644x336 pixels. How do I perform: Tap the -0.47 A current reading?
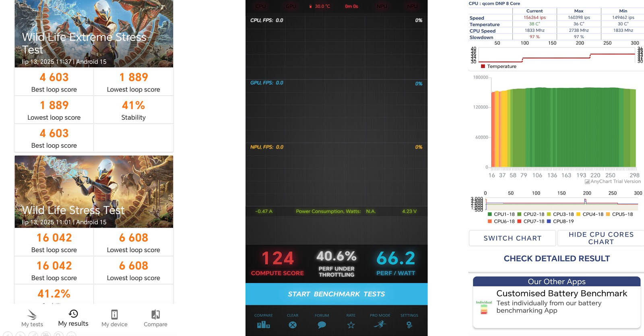coord(264,211)
